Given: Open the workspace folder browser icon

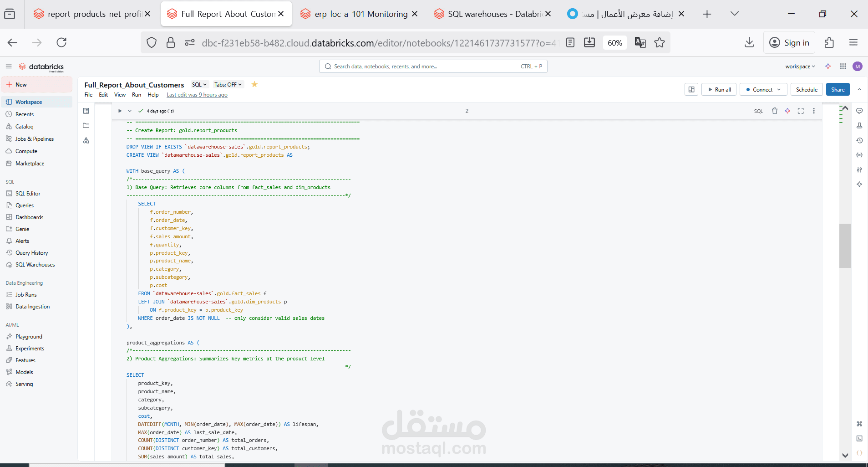Looking at the screenshot, I should 86,125.
